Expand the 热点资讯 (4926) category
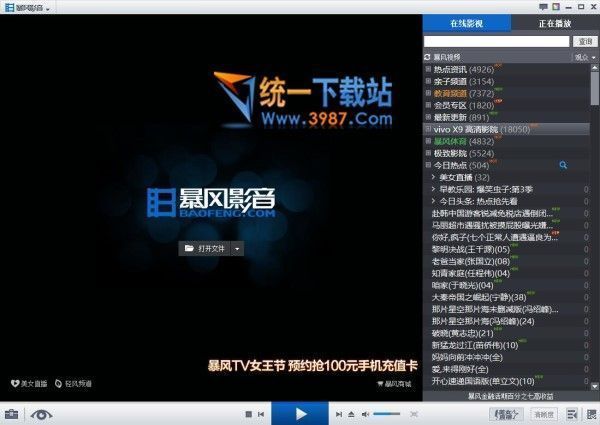 pyautogui.click(x=429, y=69)
